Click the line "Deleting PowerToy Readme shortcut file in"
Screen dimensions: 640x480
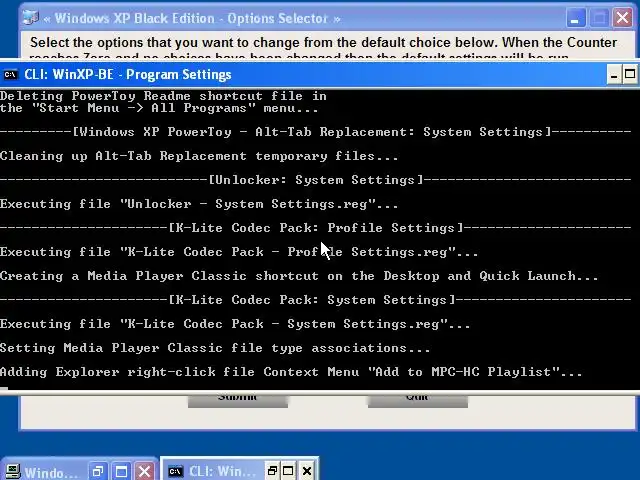[163, 96]
